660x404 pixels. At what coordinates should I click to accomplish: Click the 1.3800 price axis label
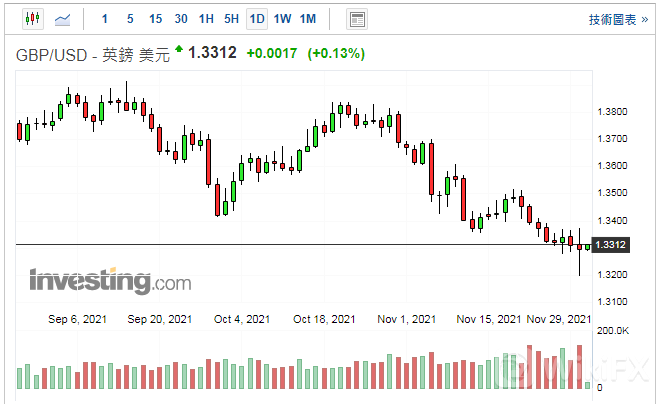coord(611,112)
